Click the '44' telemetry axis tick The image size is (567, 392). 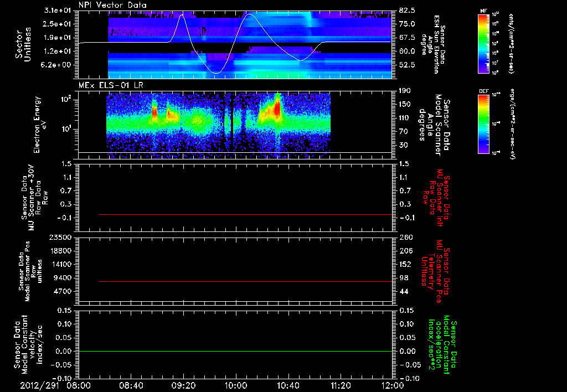pyautogui.click(x=404, y=291)
